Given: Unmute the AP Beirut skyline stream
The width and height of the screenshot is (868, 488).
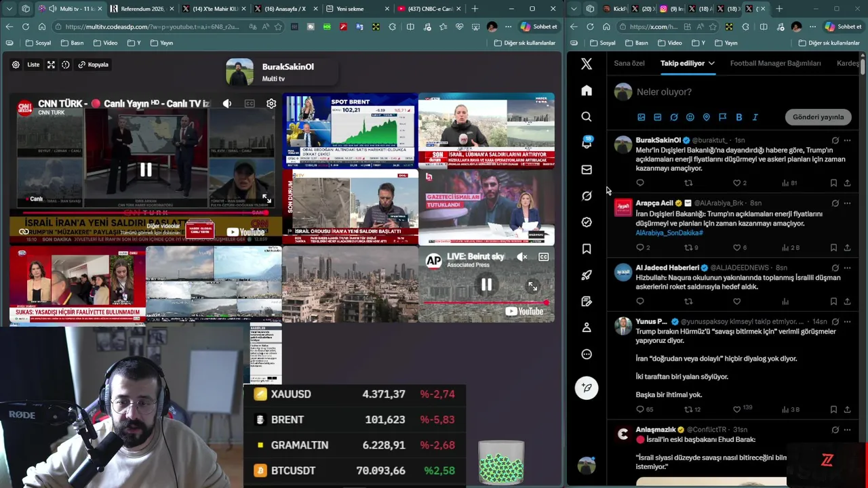Looking at the screenshot, I should [x=521, y=257].
